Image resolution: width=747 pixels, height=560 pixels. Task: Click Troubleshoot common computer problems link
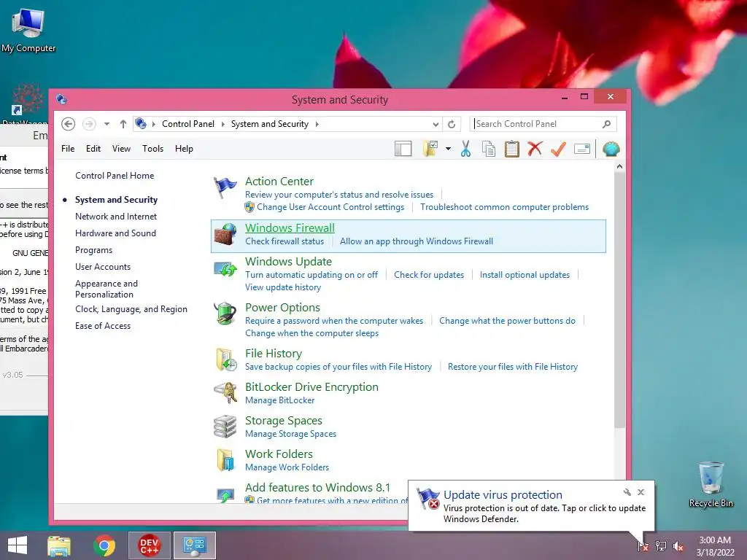[x=505, y=207]
